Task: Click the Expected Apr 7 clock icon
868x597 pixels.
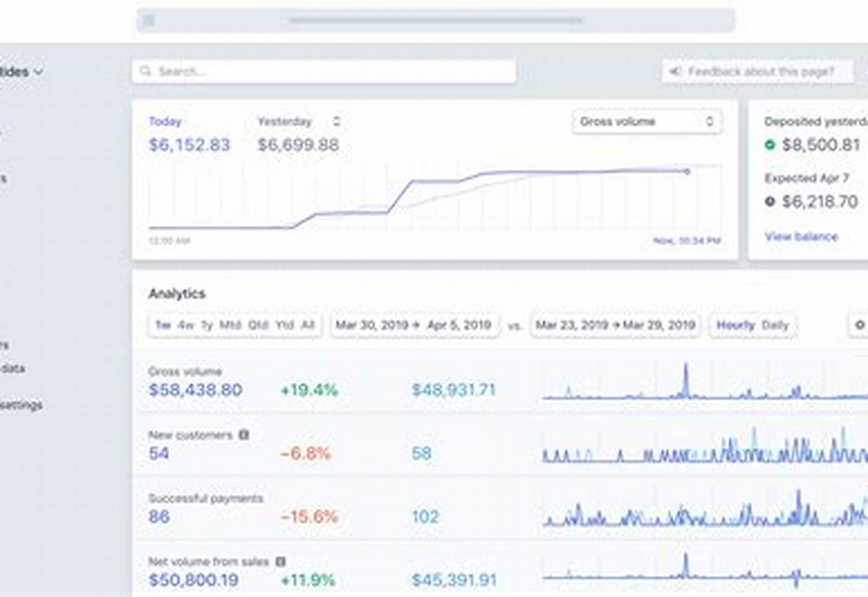Action: 769,201
